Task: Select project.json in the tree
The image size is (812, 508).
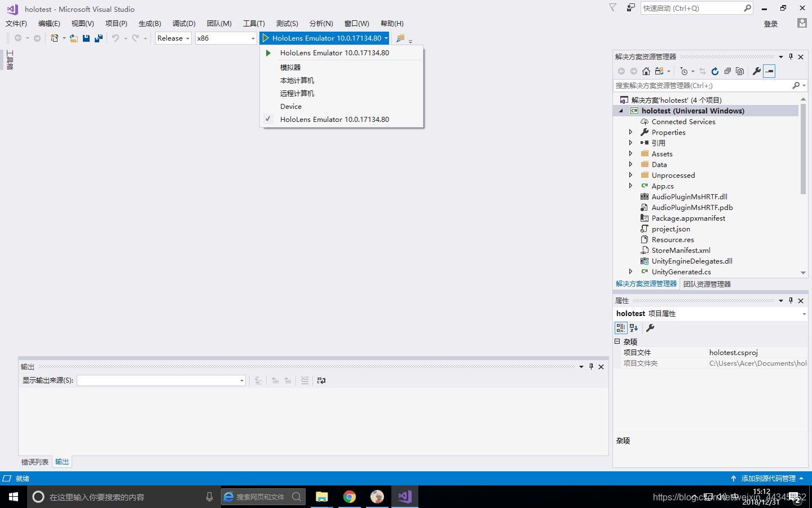Action: 671,229
